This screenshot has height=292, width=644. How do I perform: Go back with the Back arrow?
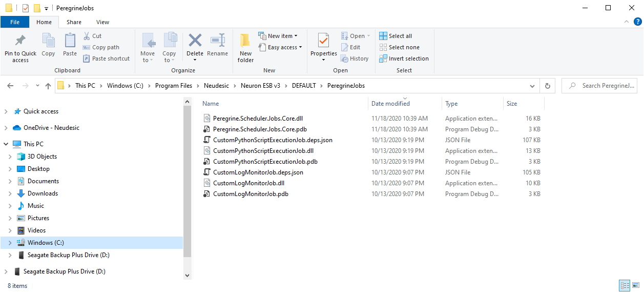[10, 86]
